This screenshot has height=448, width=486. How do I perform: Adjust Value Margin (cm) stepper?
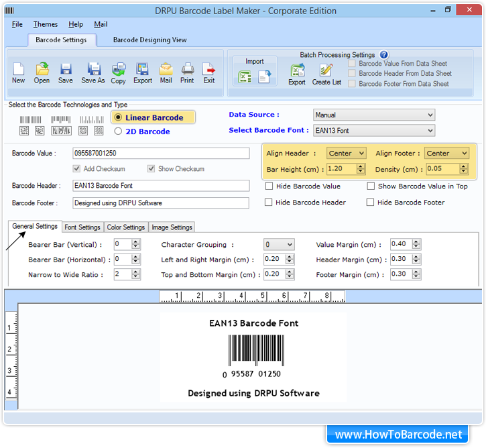pyautogui.click(x=416, y=244)
